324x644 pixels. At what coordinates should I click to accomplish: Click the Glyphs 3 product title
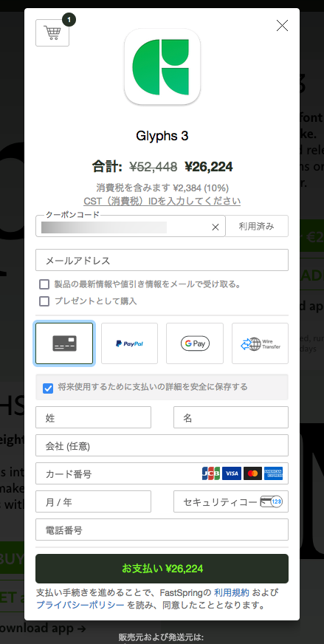pyautogui.click(x=162, y=136)
